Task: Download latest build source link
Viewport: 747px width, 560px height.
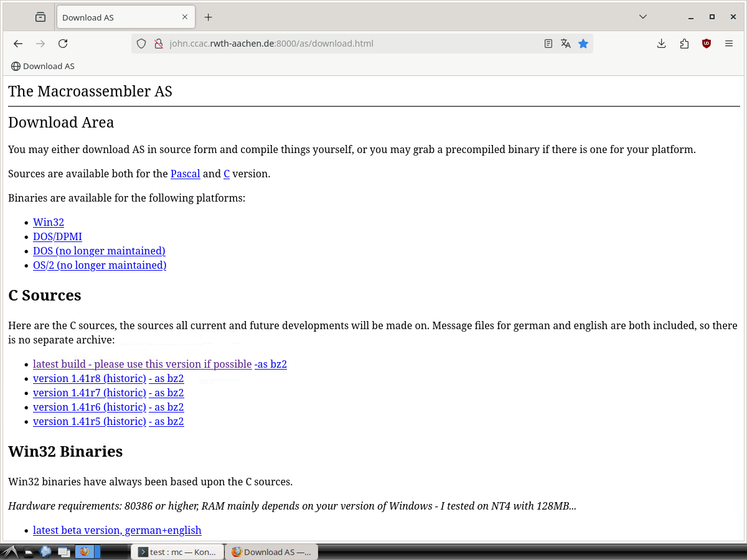Action: pos(143,364)
